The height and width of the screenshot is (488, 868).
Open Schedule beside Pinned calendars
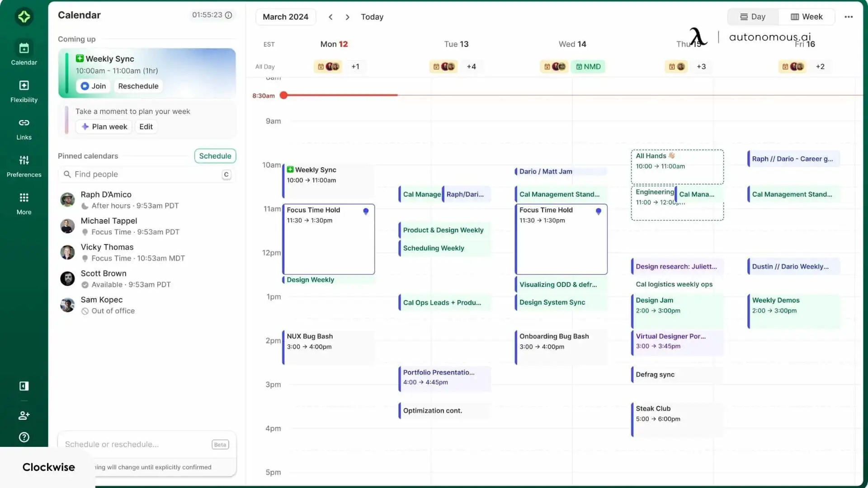point(215,155)
